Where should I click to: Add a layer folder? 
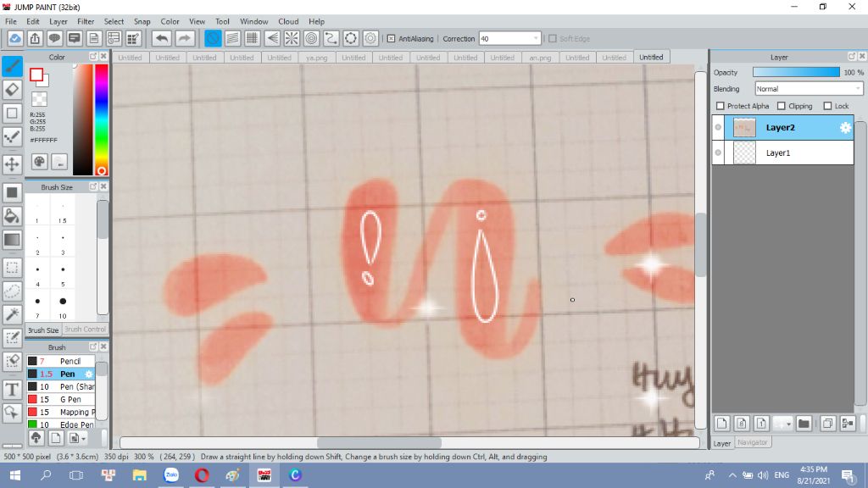pyautogui.click(x=804, y=424)
